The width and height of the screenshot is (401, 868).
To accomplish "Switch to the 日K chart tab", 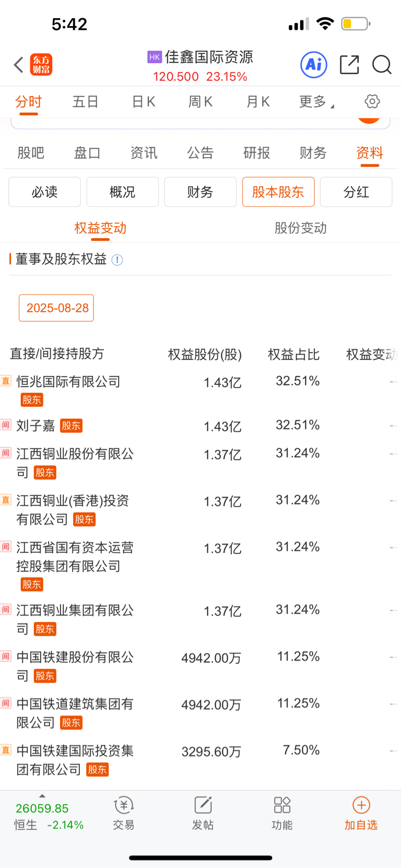I will (x=144, y=102).
